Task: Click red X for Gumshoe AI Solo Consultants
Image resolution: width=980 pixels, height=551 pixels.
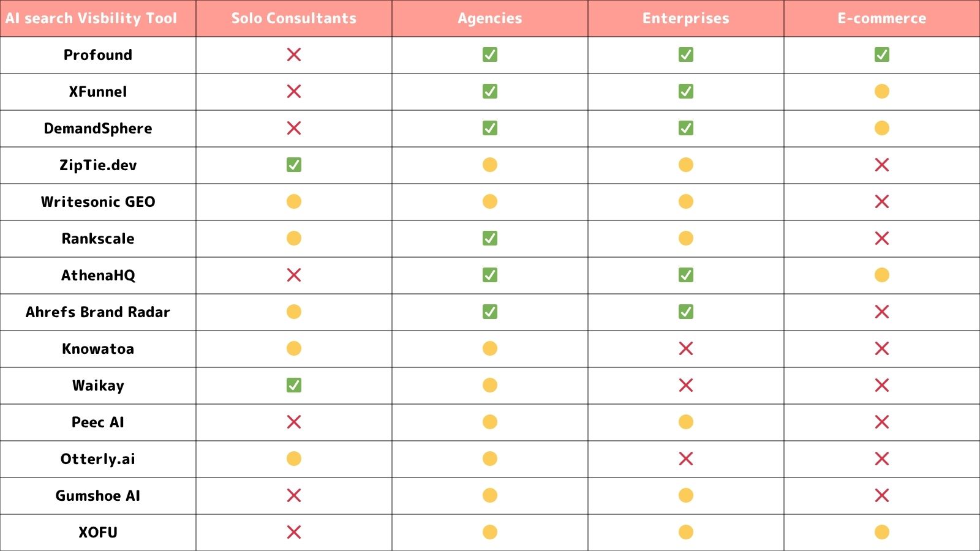Action: 294,495
